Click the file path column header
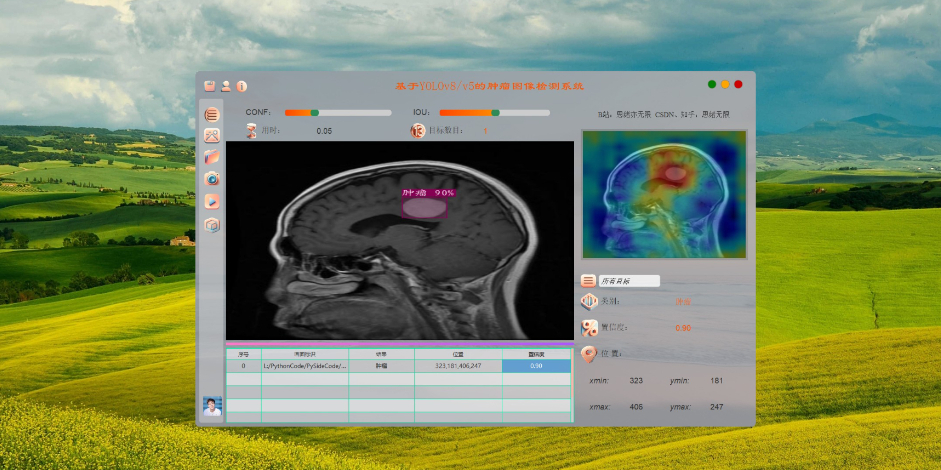This screenshot has height=470, width=941. pyautogui.click(x=305, y=354)
